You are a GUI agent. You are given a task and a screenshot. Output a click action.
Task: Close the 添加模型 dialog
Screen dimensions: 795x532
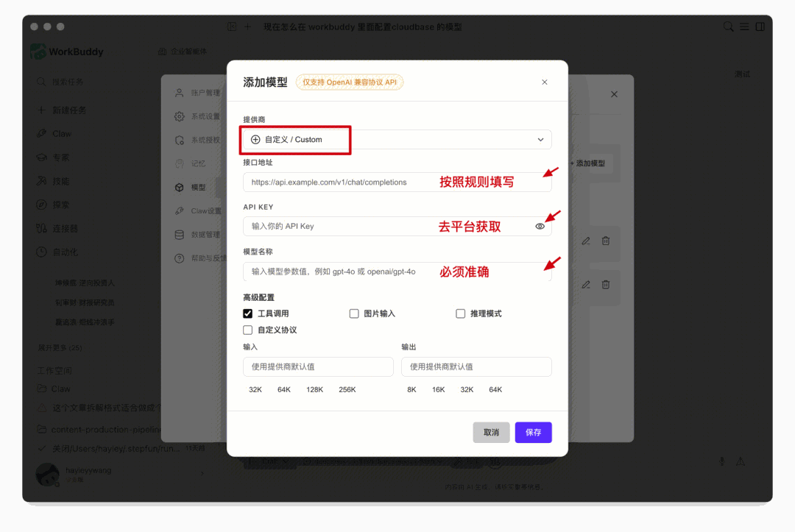tap(545, 82)
